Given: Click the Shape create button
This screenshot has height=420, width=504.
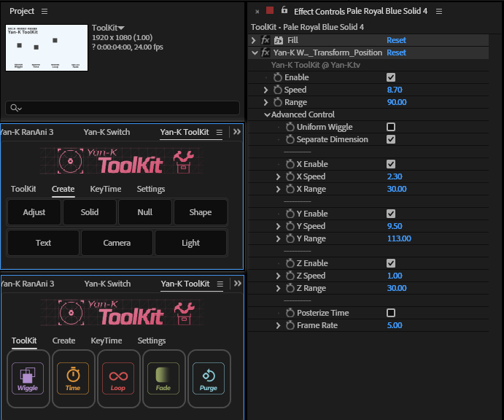Looking at the screenshot, I should (201, 212).
